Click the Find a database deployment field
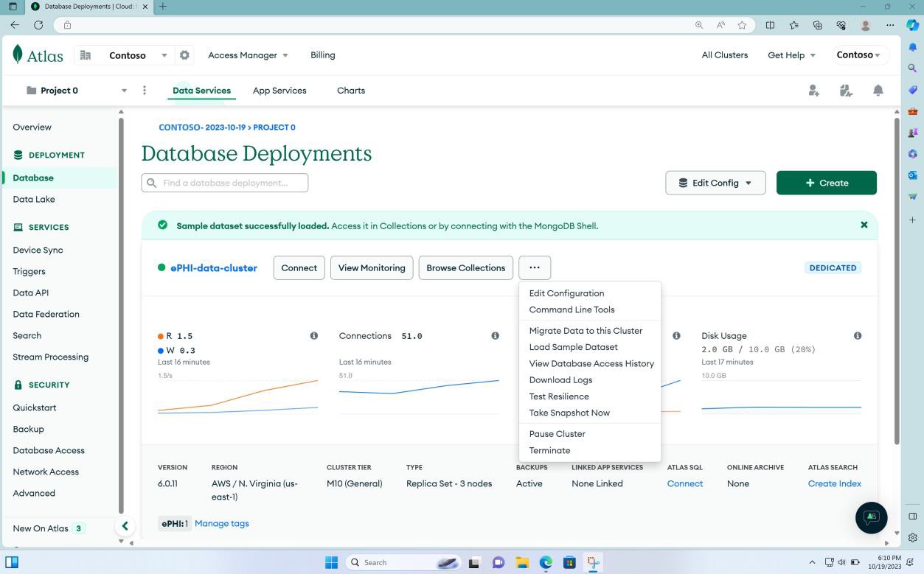924x574 pixels. tap(224, 182)
